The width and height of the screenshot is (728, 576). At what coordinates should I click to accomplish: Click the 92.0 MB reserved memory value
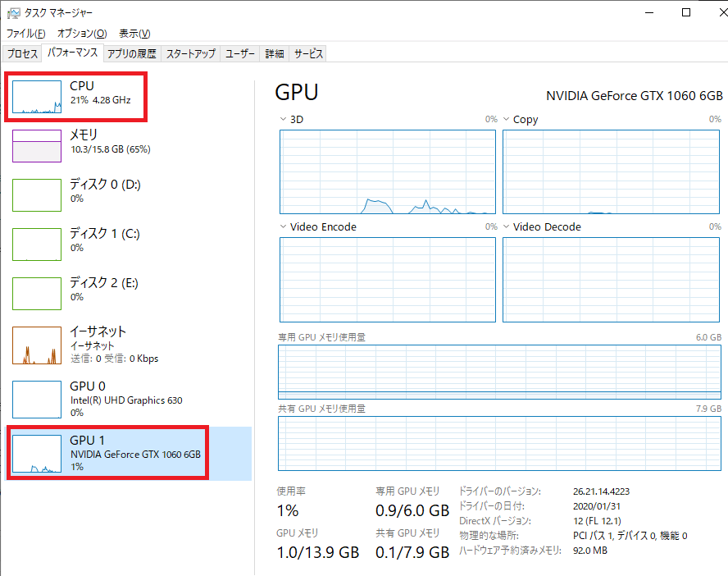(590, 551)
